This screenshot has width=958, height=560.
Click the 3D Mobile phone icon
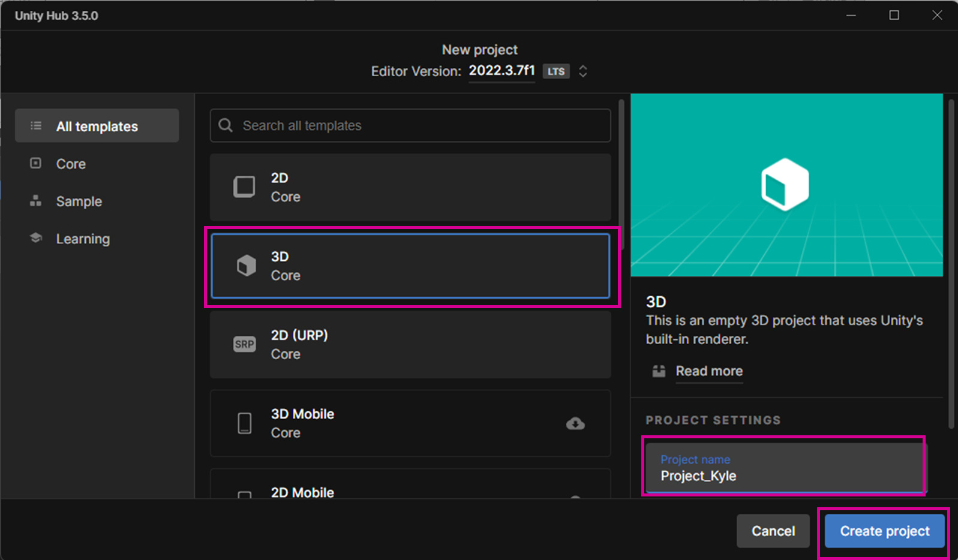point(245,423)
